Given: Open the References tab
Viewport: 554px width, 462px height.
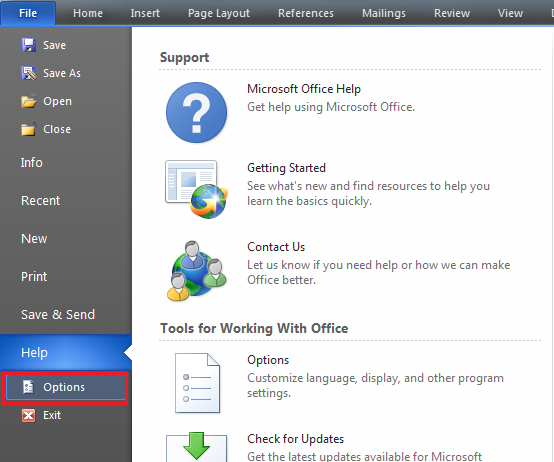Looking at the screenshot, I should pyautogui.click(x=306, y=13).
